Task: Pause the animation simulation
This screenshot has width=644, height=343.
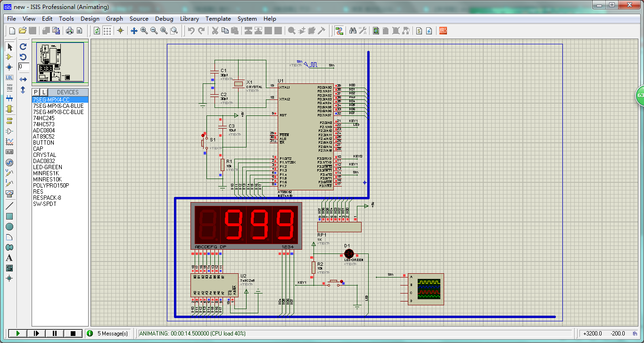Action: pos(55,334)
